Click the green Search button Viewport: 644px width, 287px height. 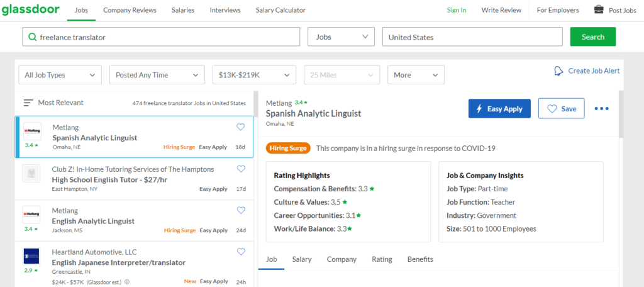pyautogui.click(x=592, y=37)
